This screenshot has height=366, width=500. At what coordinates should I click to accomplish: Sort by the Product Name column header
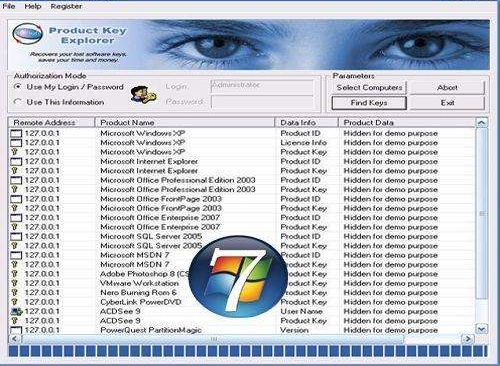coord(185,123)
